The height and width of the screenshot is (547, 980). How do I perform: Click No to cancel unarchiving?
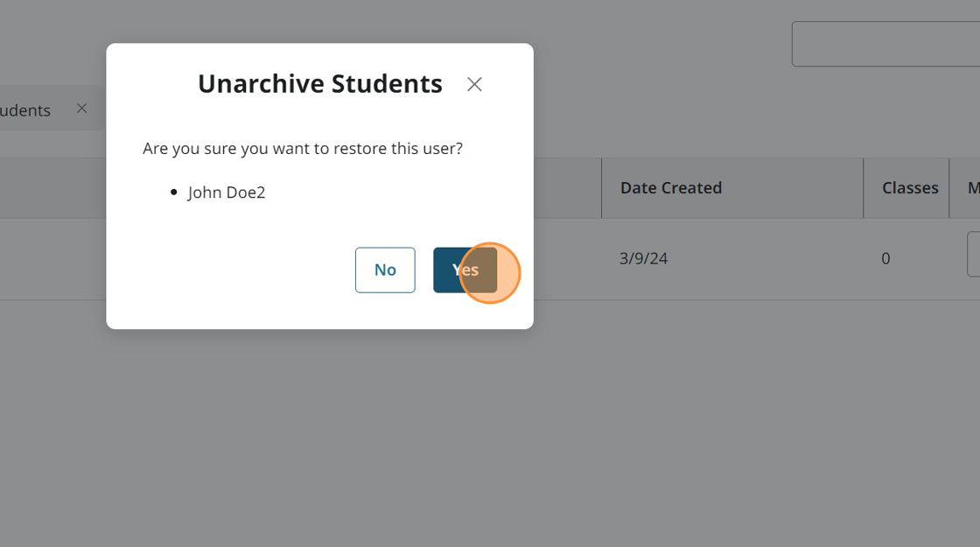coord(385,270)
